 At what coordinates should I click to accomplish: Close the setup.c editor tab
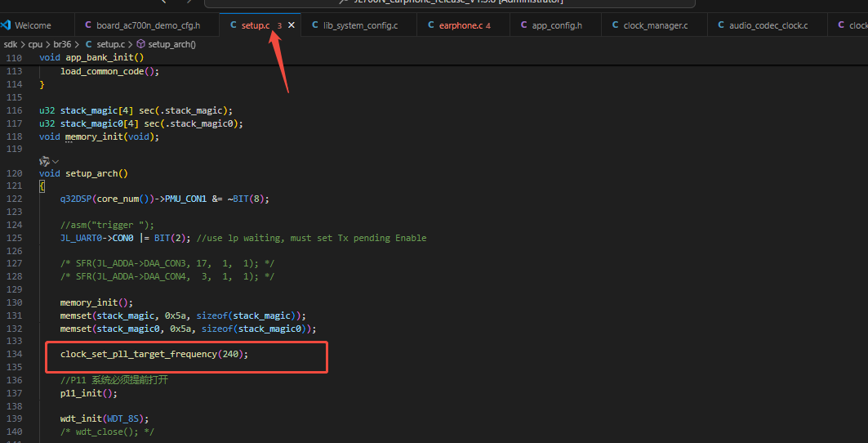tap(292, 25)
